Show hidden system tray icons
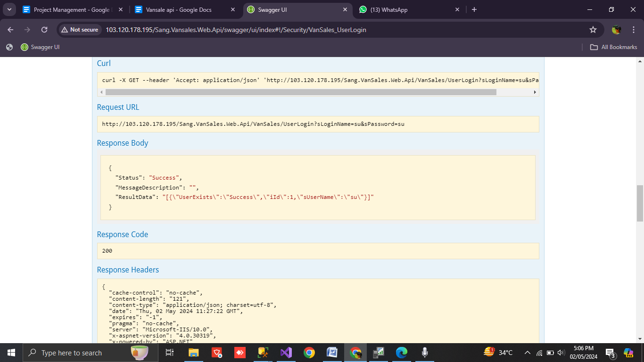This screenshot has width=644, height=362. (527, 353)
